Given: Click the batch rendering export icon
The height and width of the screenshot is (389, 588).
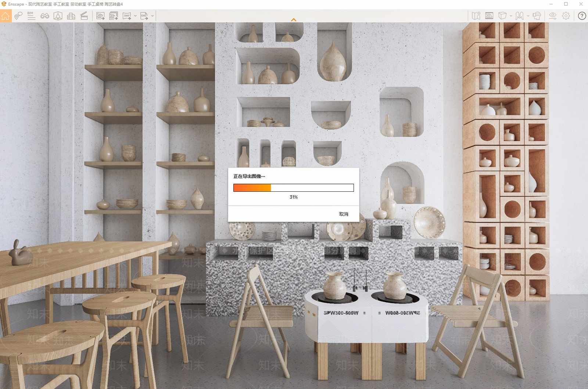Looking at the screenshot, I should (x=114, y=16).
